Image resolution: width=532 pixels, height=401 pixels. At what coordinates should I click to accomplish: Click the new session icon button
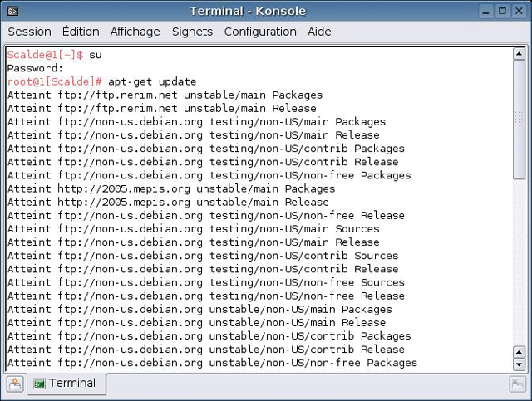(15, 384)
